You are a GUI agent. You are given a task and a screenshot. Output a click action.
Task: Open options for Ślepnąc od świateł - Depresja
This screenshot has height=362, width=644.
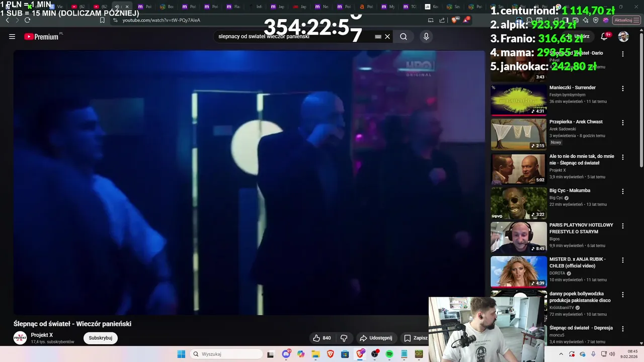(623, 329)
